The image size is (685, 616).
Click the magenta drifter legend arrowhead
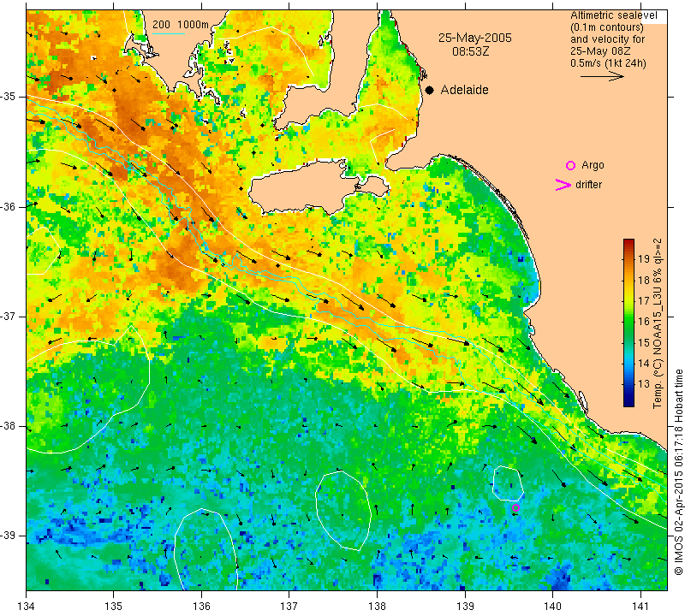click(x=563, y=185)
